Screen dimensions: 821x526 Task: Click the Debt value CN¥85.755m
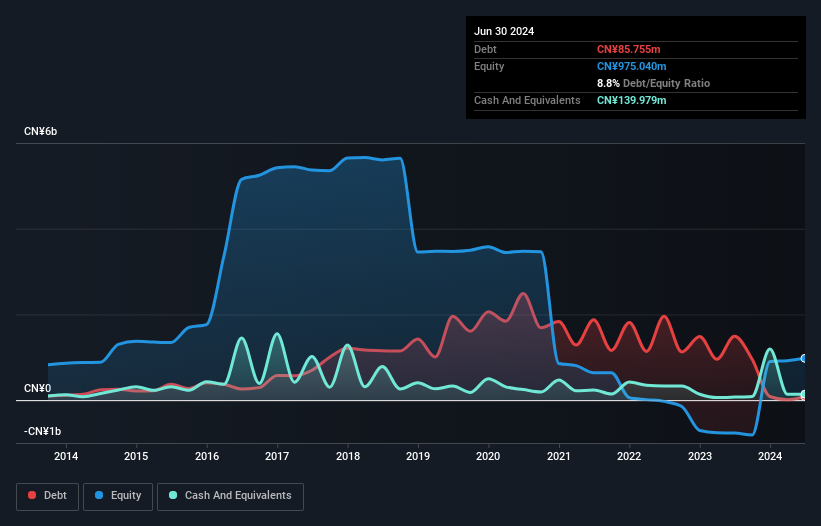pyautogui.click(x=628, y=49)
